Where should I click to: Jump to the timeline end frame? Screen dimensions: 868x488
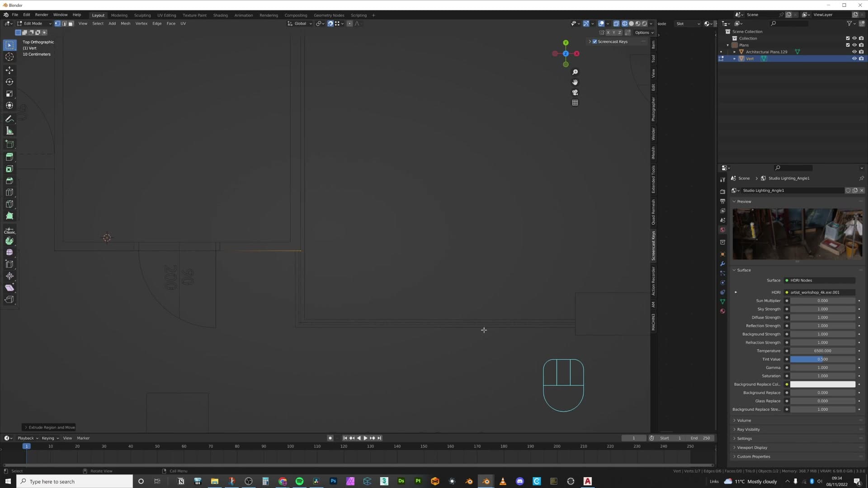pyautogui.click(x=379, y=438)
